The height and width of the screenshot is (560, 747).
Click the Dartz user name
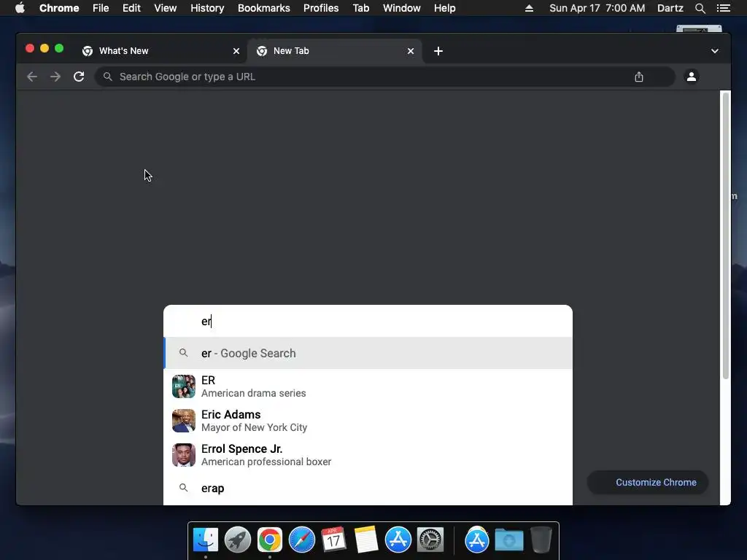(x=670, y=8)
